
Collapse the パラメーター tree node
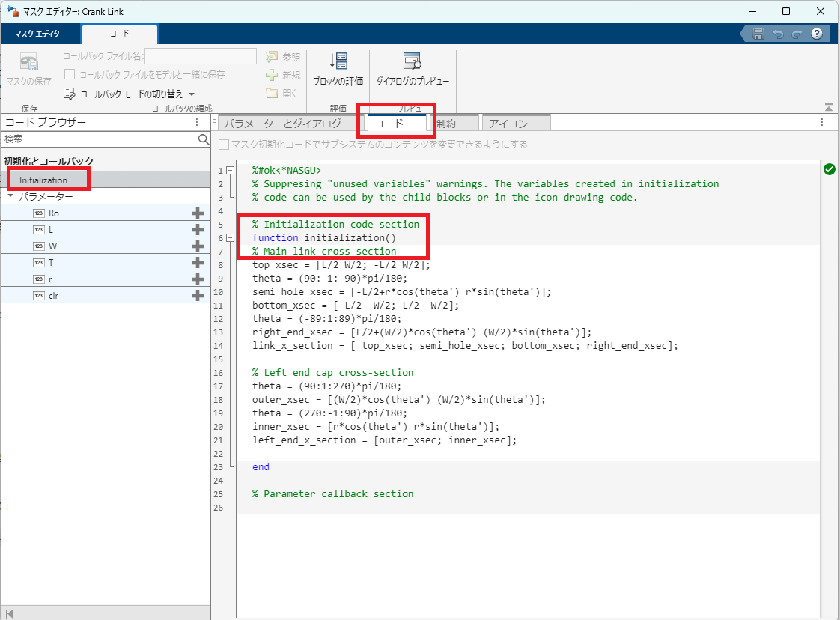click(10, 196)
